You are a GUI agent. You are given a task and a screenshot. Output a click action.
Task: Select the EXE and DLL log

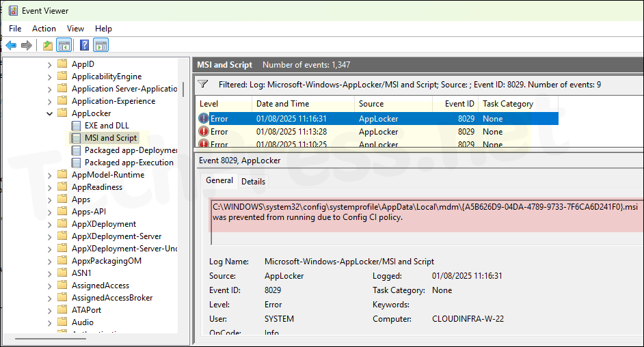(x=107, y=126)
